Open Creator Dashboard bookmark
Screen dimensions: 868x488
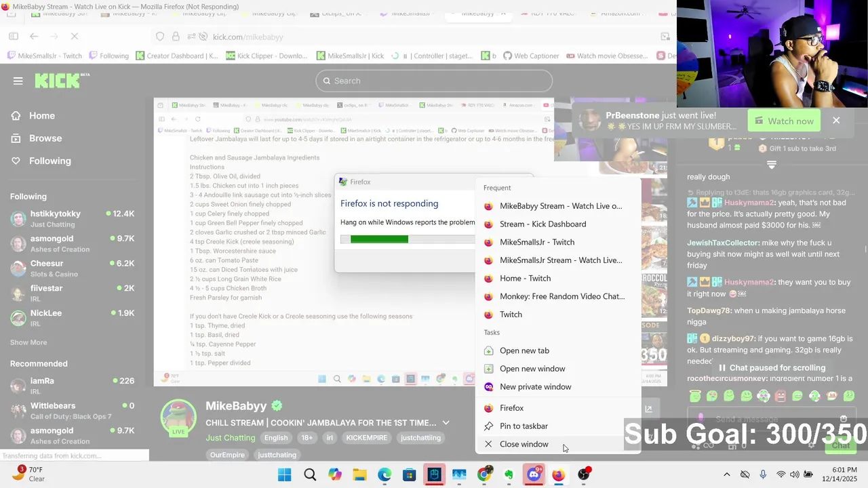pyautogui.click(x=177, y=56)
